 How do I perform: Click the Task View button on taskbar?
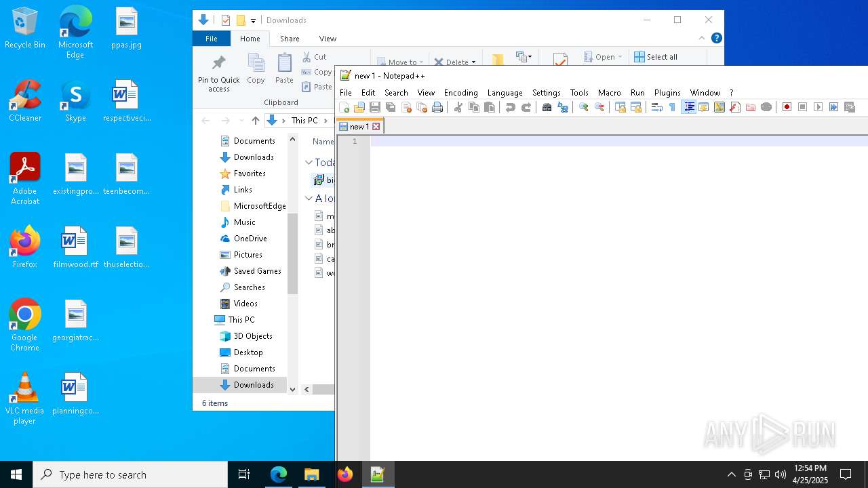(x=244, y=474)
